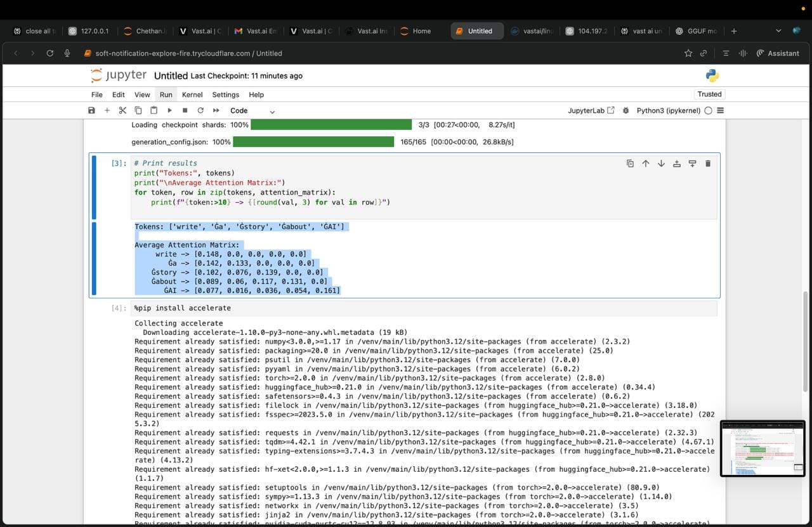Restart kernel and run all cells icon
Viewport: 812px width, 527px height.
(216, 110)
